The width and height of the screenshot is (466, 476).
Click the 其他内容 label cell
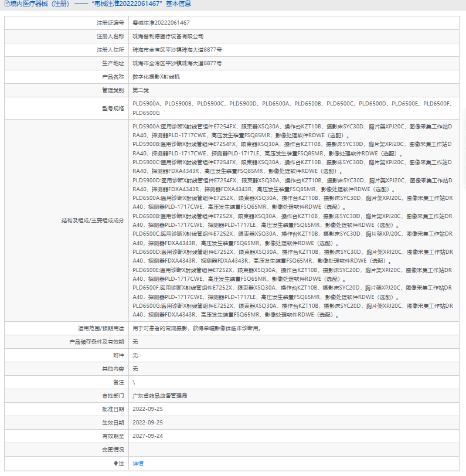click(x=67, y=369)
